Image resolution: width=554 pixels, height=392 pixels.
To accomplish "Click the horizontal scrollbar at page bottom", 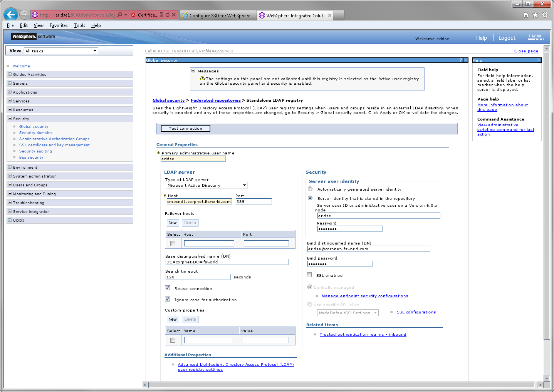I will (341, 385).
